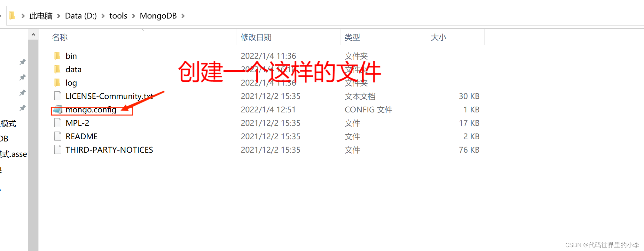This screenshot has width=644, height=251.
Task: Click the sidebar scrollbar up arrow
Action: pyautogui.click(x=33, y=34)
